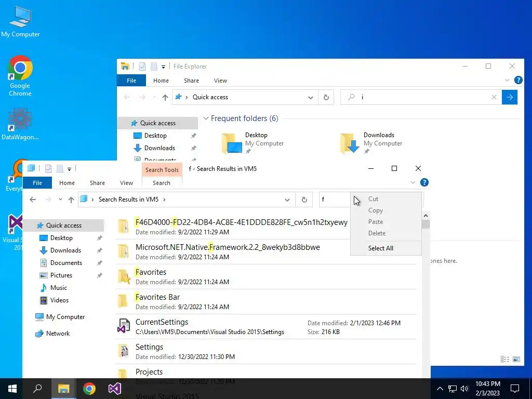Select My Computer in Search Results sidebar
This screenshot has width=532, height=399.
click(x=65, y=317)
